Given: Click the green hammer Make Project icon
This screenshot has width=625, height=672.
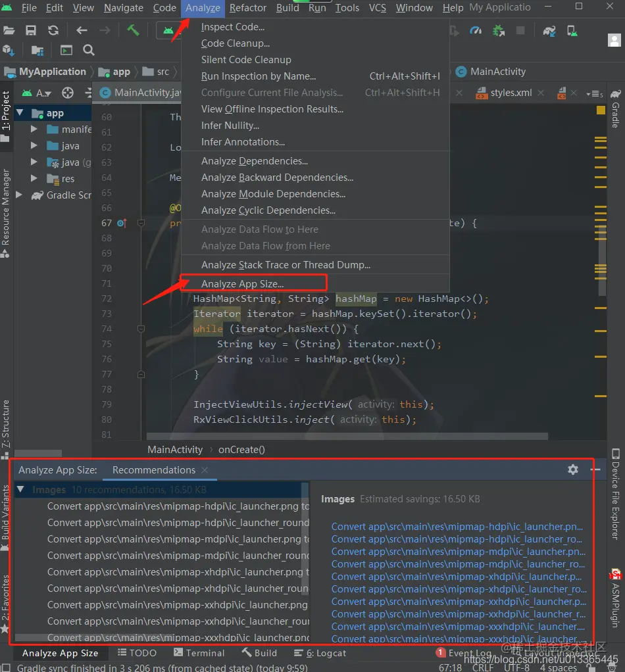Looking at the screenshot, I should coord(133,30).
